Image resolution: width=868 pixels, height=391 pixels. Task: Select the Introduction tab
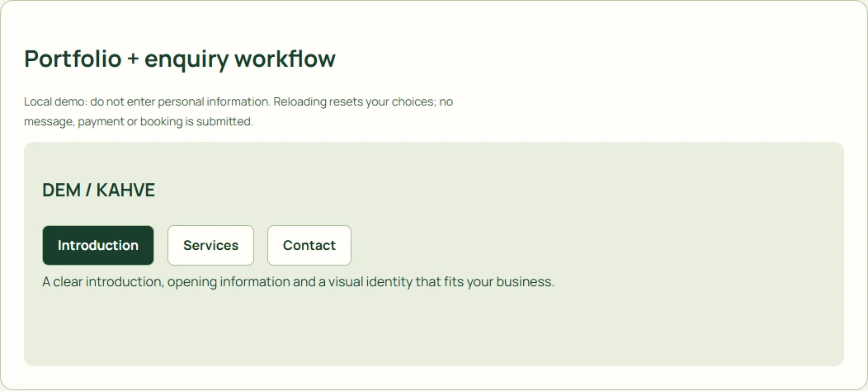pyautogui.click(x=98, y=245)
